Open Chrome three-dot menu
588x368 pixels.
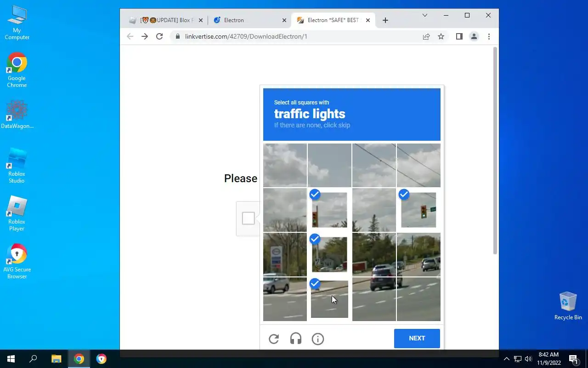tap(489, 36)
